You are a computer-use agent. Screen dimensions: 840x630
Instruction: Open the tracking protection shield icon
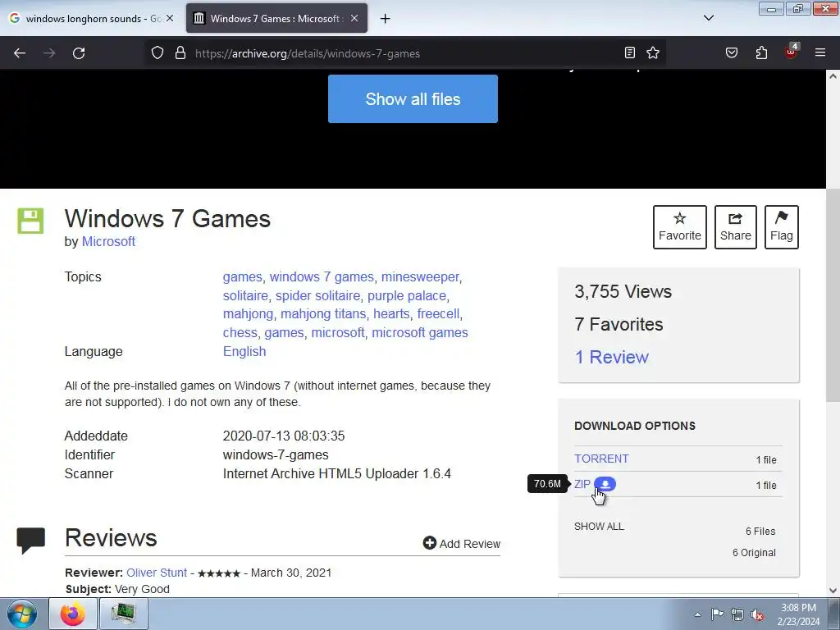tap(157, 53)
